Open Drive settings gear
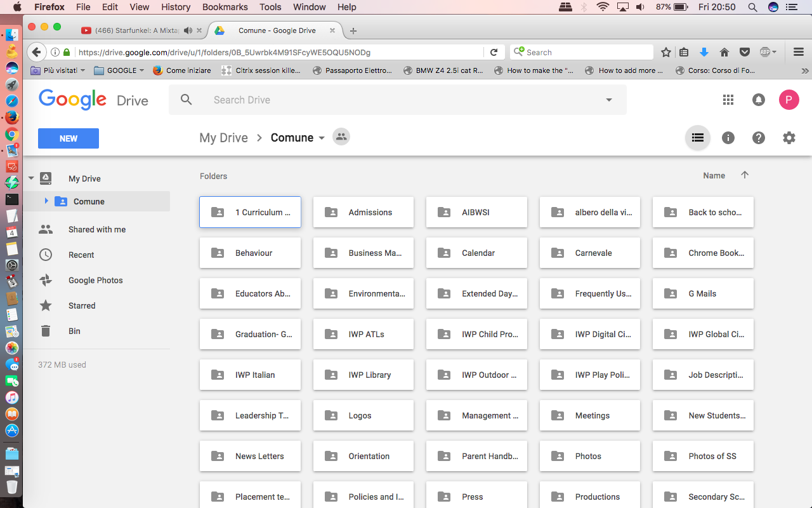 click(789, 138)
